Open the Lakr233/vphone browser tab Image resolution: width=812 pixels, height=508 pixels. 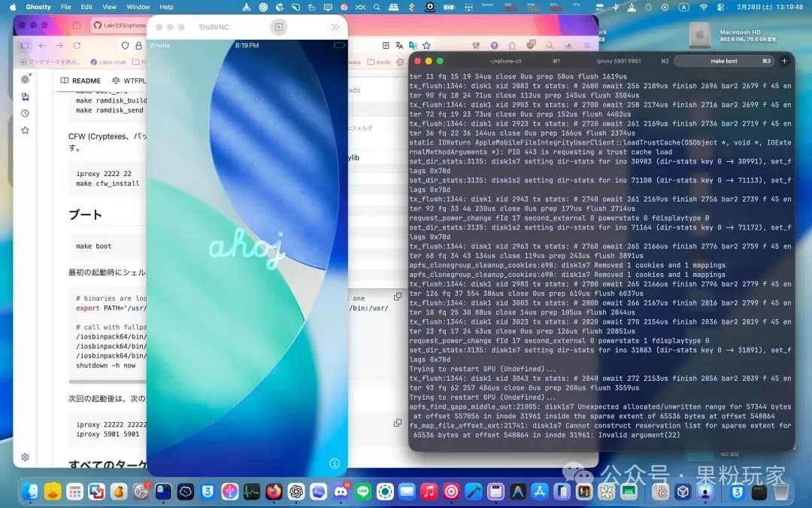tap(119, 25)
